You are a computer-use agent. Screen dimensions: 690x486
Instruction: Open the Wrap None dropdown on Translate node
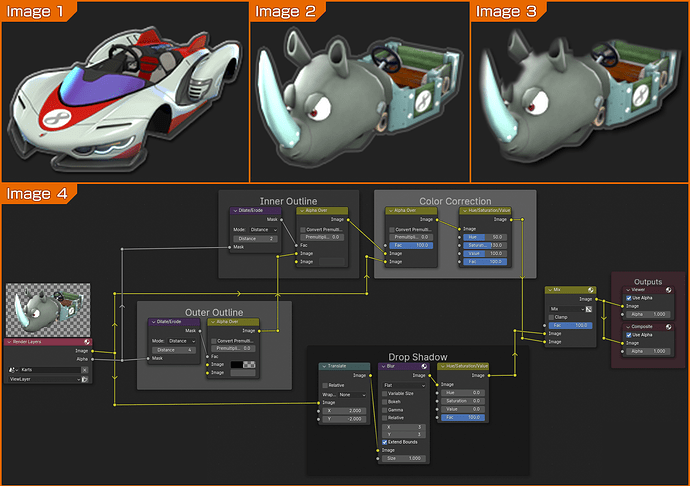(352, 395)
